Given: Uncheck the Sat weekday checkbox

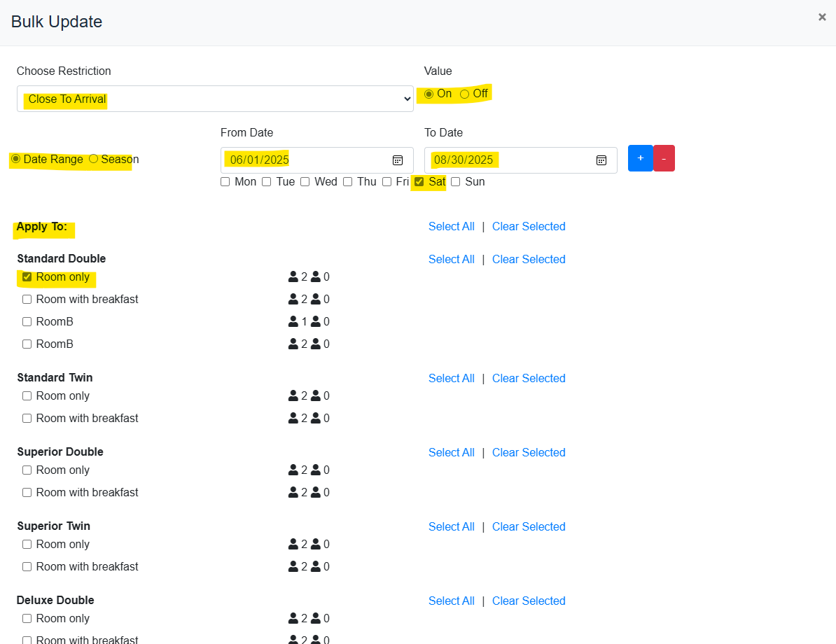Looking at the screenshot, I should pos(419,182).
